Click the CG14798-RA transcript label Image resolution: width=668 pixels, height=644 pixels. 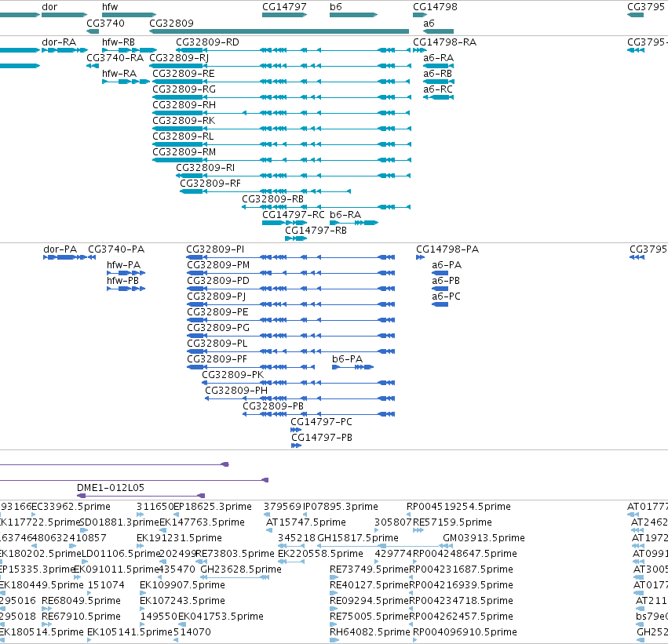445,42
